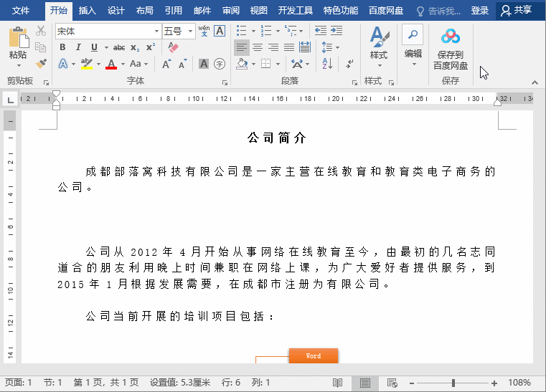
Task: Click zoom in plus button
Action: [x=494, y=383]
